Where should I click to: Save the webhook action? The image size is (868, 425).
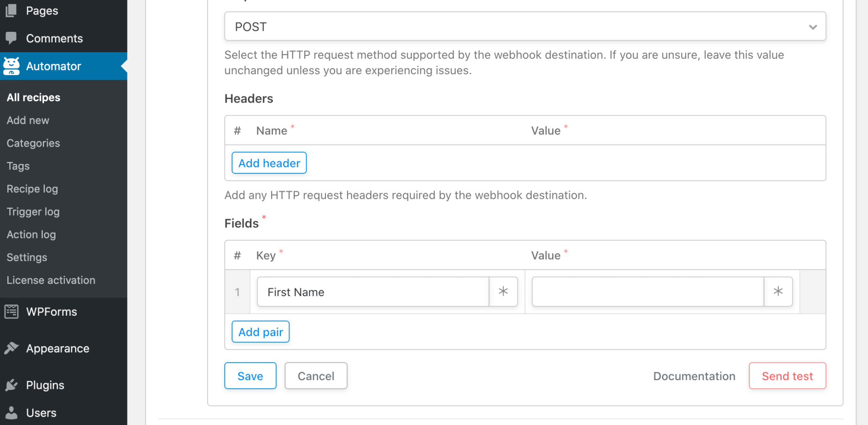click(x=250, y=376)
